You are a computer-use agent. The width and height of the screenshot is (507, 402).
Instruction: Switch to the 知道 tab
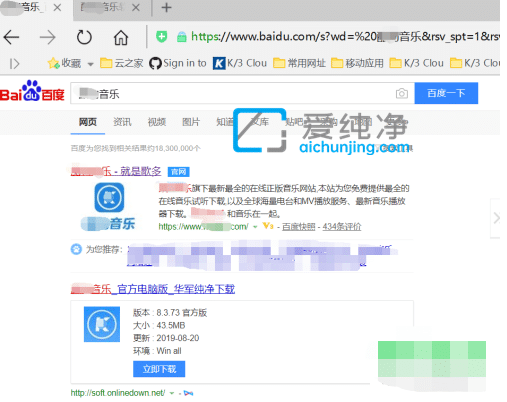225,122
